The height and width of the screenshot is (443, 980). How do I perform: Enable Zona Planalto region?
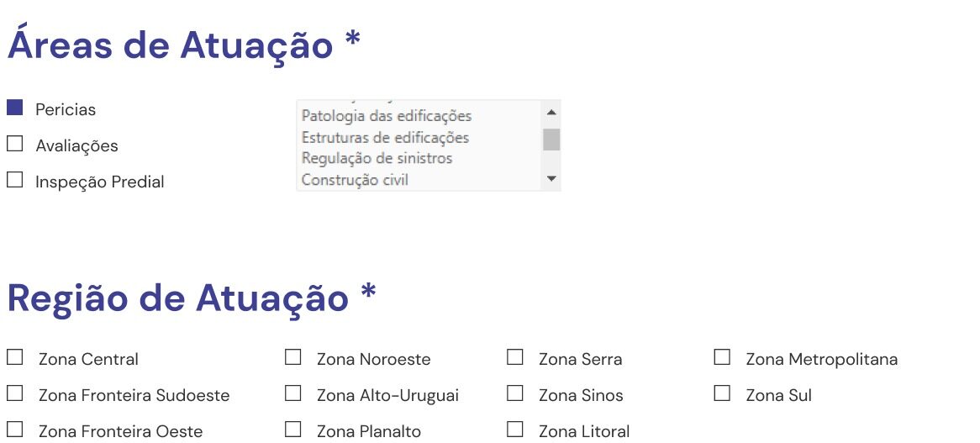click(x=293, y=430)
